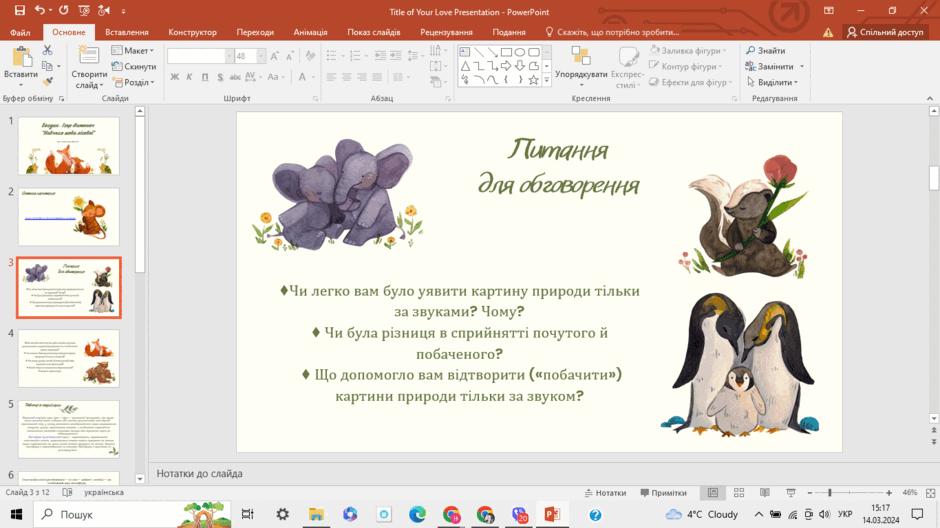Insert a text box from the shapes gallery

465,52
